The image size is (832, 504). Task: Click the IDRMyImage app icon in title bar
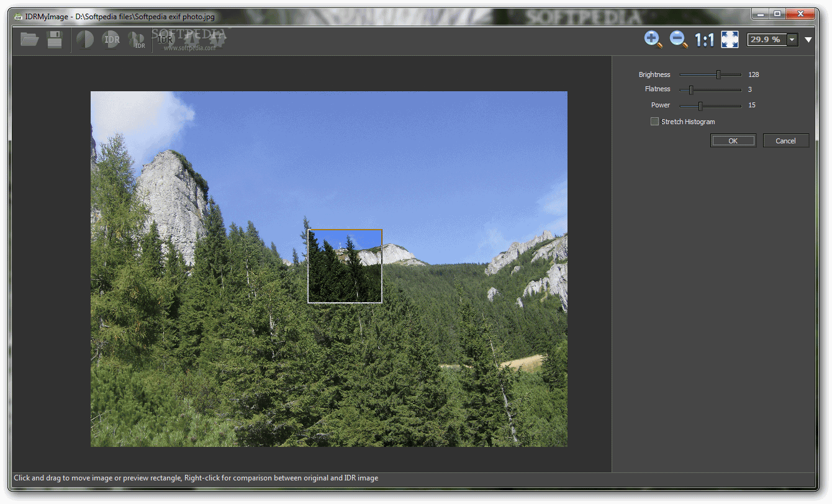[19, 17]
